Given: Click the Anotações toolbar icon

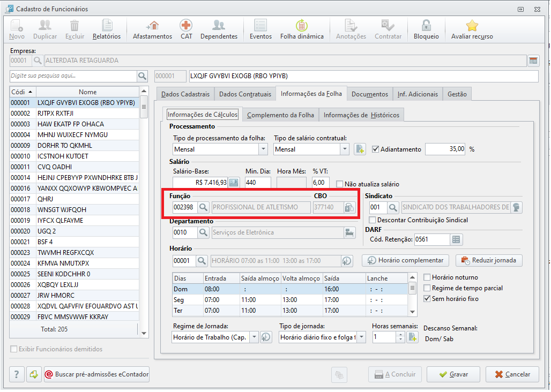Looking at the screenshot, I should (351, 29).
